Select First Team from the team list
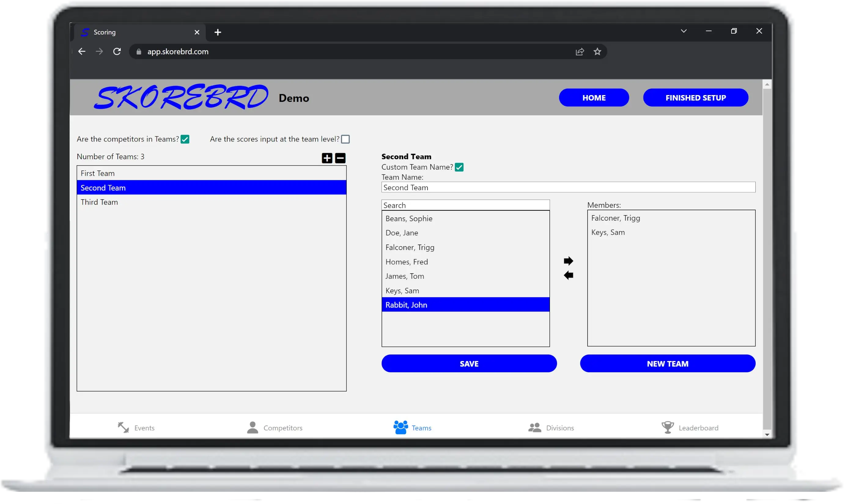 click(x=211, y=173)
